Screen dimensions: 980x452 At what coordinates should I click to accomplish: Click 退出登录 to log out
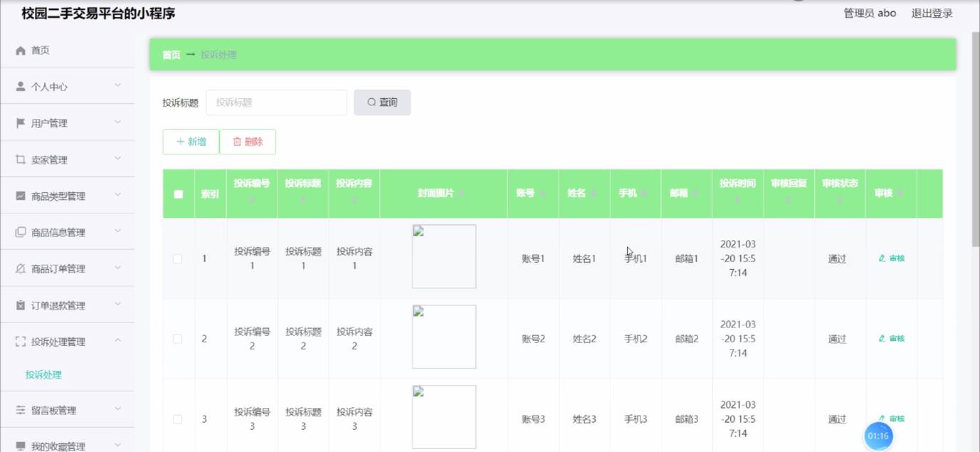point(932,14)
